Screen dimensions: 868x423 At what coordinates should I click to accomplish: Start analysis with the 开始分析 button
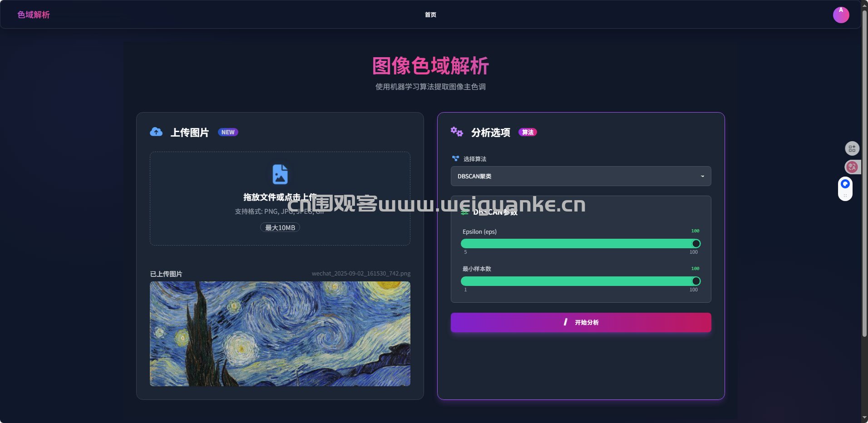[x=581, y=322]
